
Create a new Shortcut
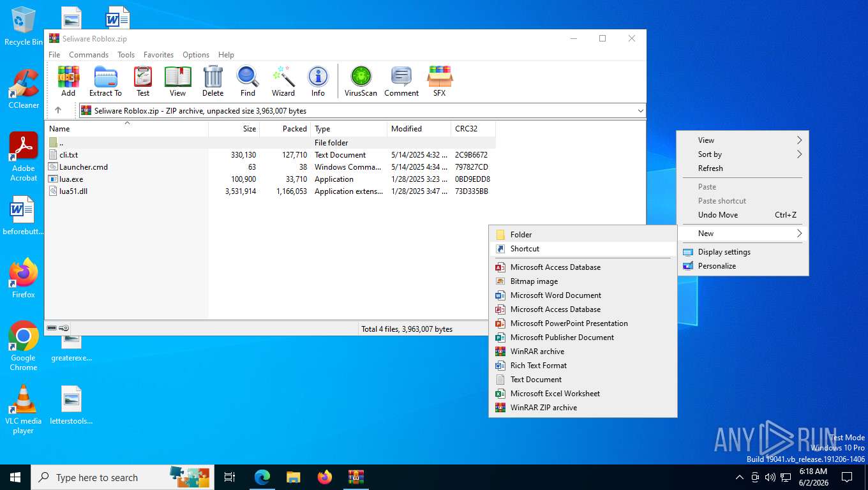point(583,249)
